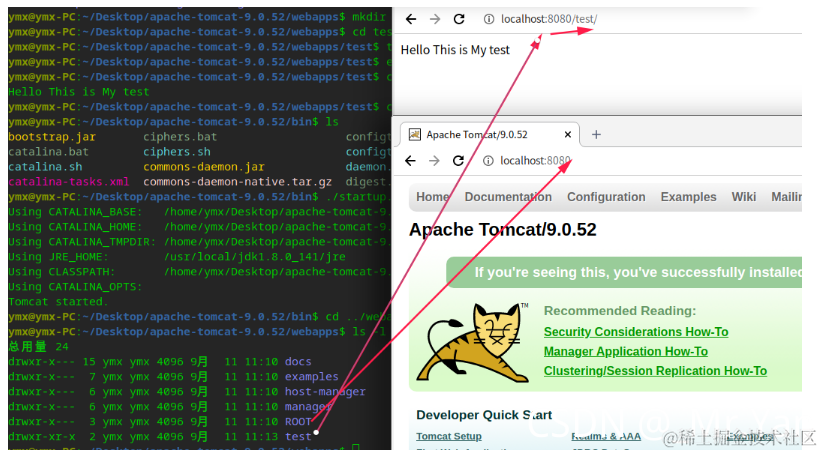Screen dimensions: 823x454
Task: Click 'bootstrap.jar' in terminal listing
Action: pos(52,137)
